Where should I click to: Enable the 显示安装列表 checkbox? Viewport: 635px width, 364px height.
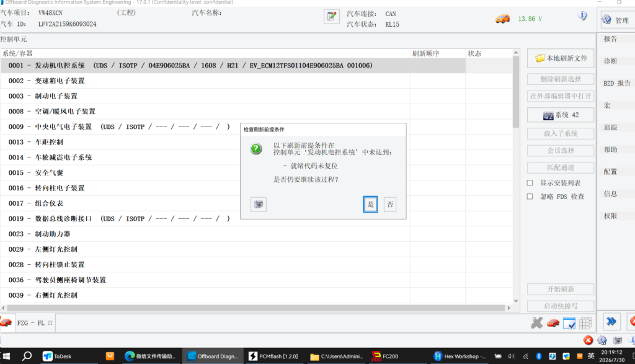click(x=530, y=182)
